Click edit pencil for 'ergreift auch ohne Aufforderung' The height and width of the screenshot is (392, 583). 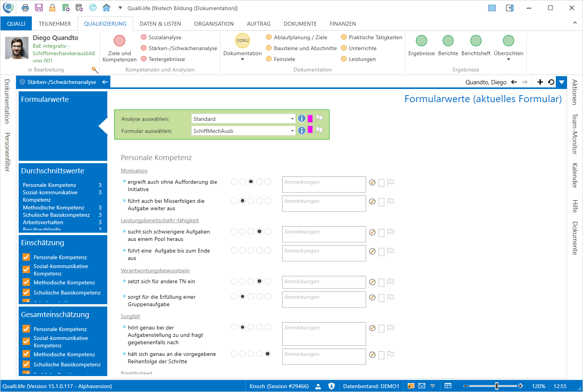(x=372, y=183)
